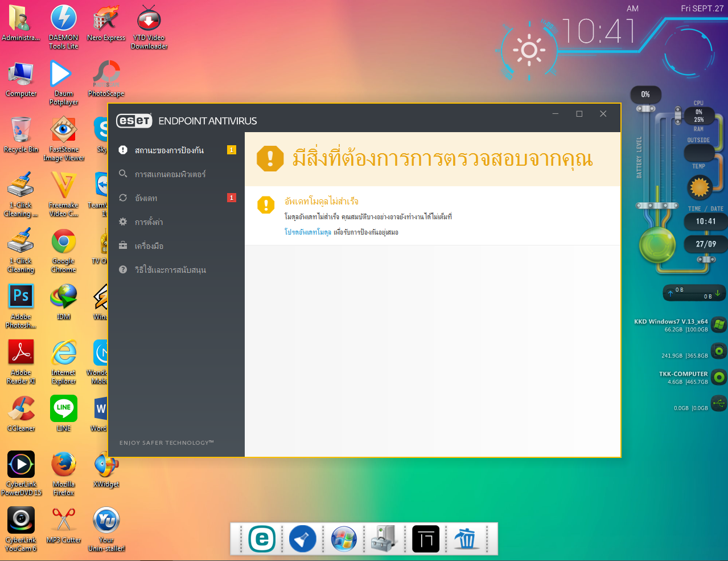Image resolution: width=728 pixels, height=561 pixels.
Task: Click the 241.9GB |365.8GB drive entry
Action: pyautogui.click(x=693, y=353)
